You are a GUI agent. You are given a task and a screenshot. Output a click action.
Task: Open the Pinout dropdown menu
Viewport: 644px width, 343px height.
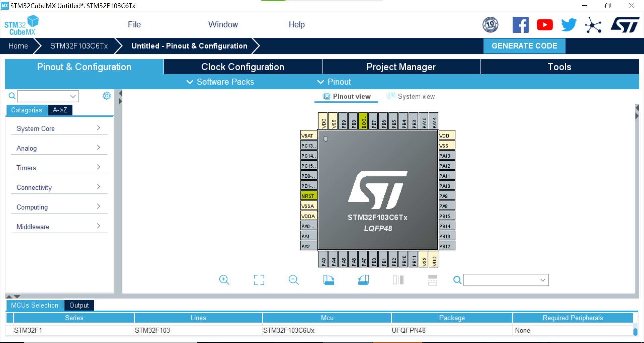(x=334, y=82)
